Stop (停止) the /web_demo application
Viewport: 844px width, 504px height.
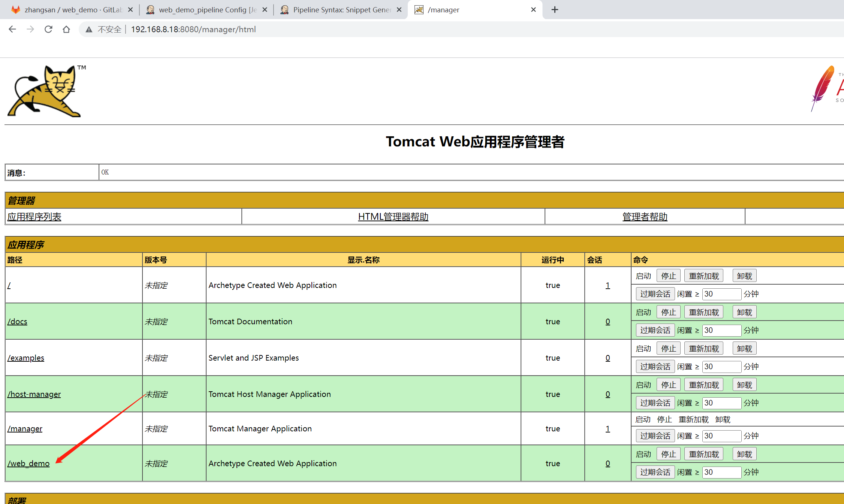tap(668, 454)
